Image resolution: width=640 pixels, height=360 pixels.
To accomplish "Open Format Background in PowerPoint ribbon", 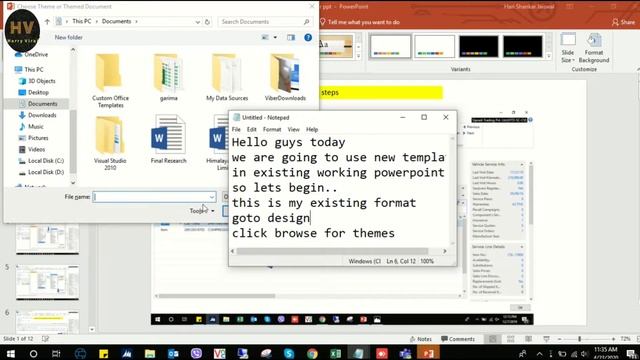I will coord(594,48).
